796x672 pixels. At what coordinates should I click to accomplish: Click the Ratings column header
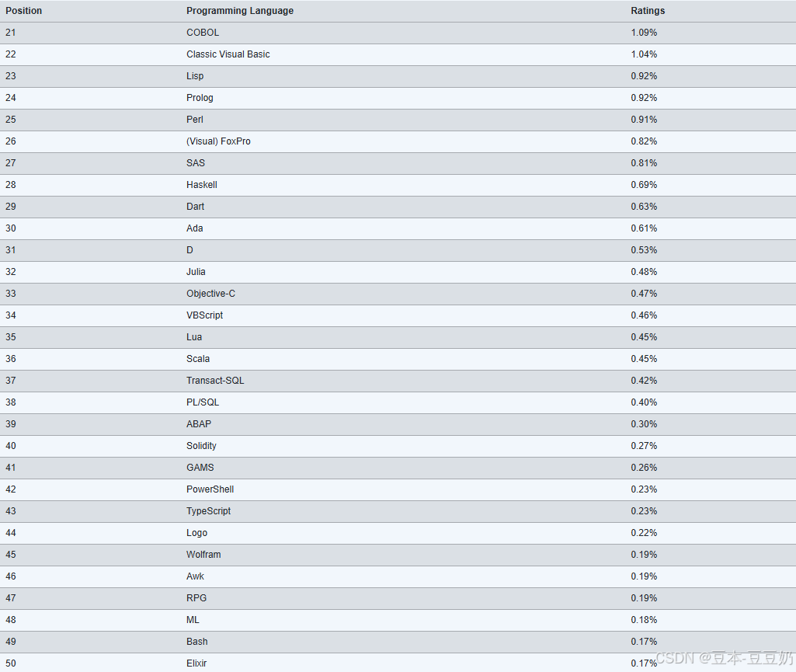click(x=648, y=11)
